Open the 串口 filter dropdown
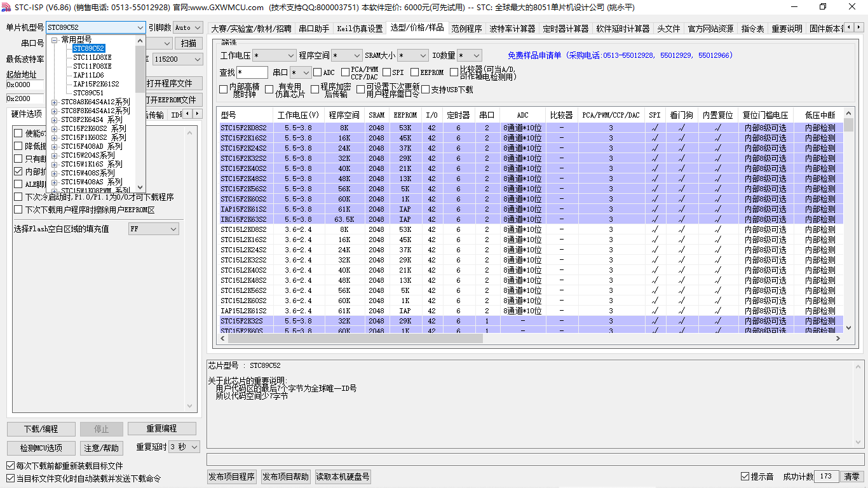 [301, 72]
